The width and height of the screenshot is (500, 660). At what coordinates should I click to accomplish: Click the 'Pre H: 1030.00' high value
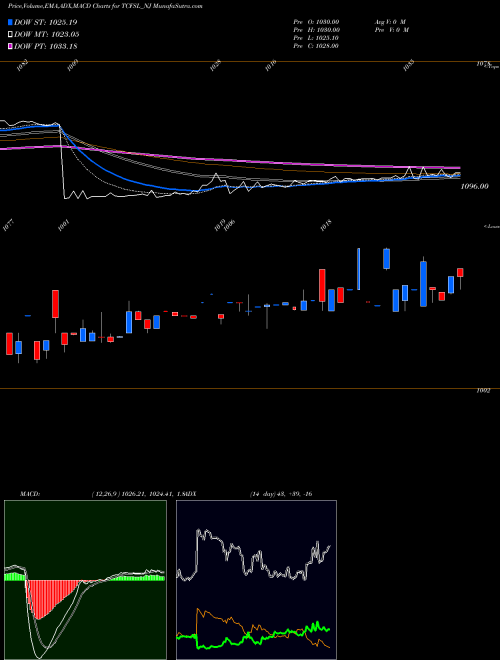(x=316, y=30)
